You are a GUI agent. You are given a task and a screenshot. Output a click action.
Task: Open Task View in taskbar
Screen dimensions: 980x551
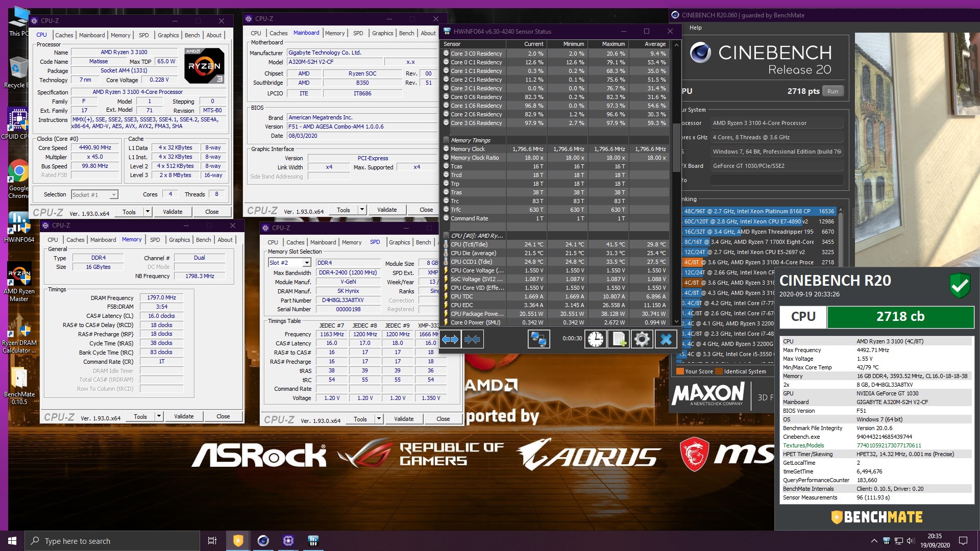212,541
